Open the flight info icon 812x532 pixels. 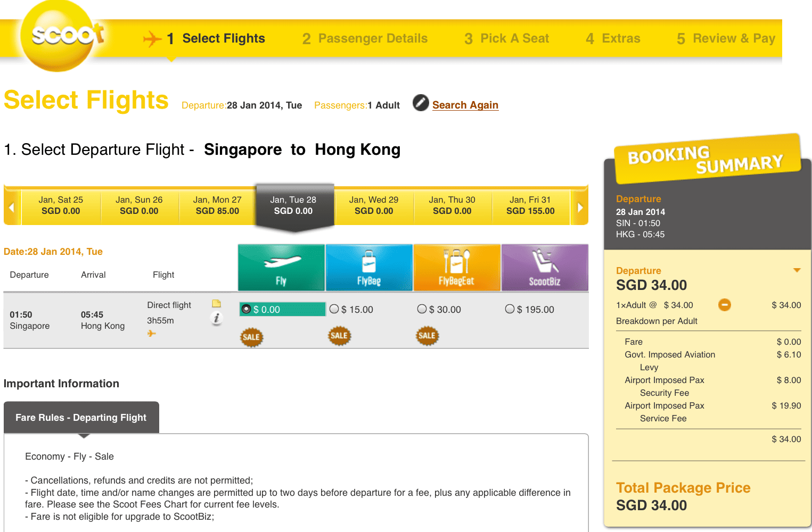tap(216, 319)
